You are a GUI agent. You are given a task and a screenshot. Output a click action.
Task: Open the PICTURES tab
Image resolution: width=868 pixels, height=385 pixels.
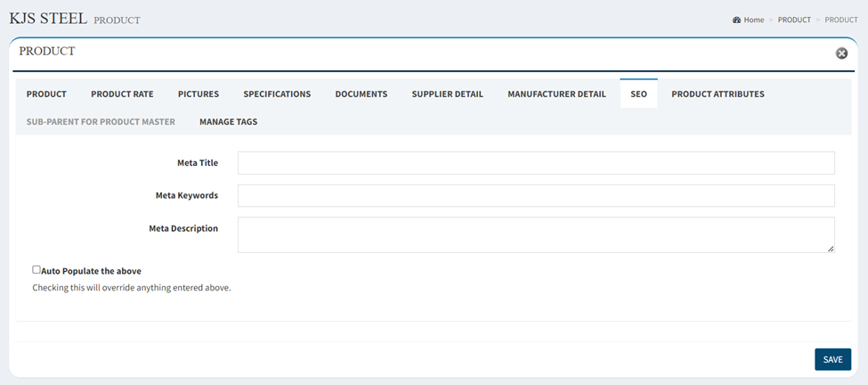pyautogui.click(x=199, y=94)
